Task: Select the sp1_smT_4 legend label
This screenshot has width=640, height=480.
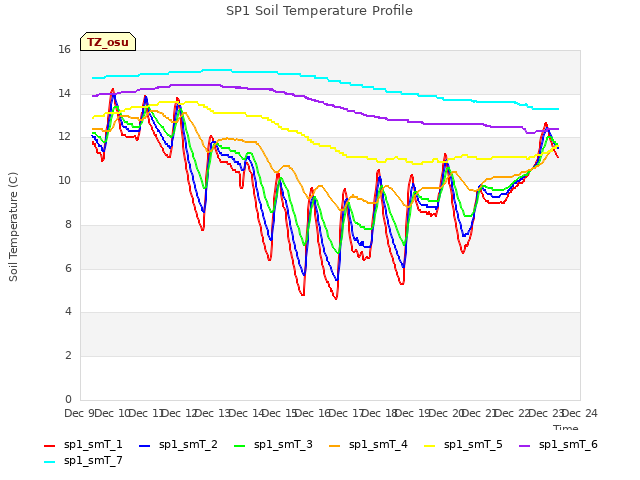Action: point(378,444)
